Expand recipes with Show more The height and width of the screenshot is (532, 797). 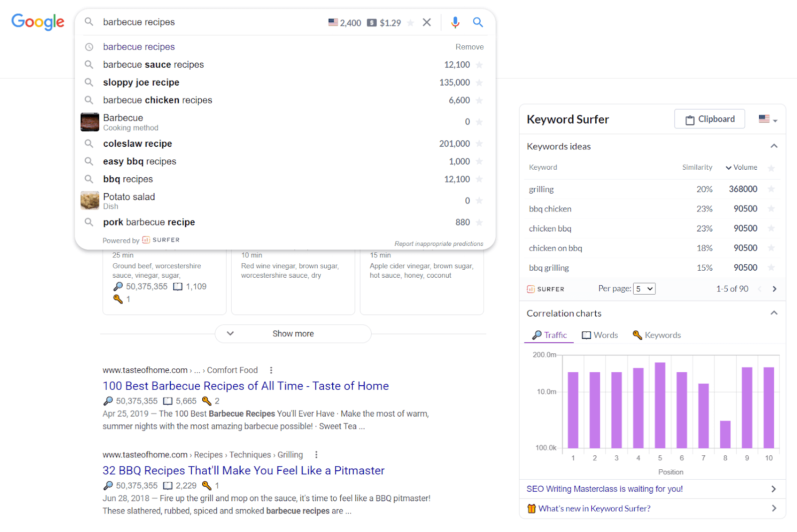[293, 334]
